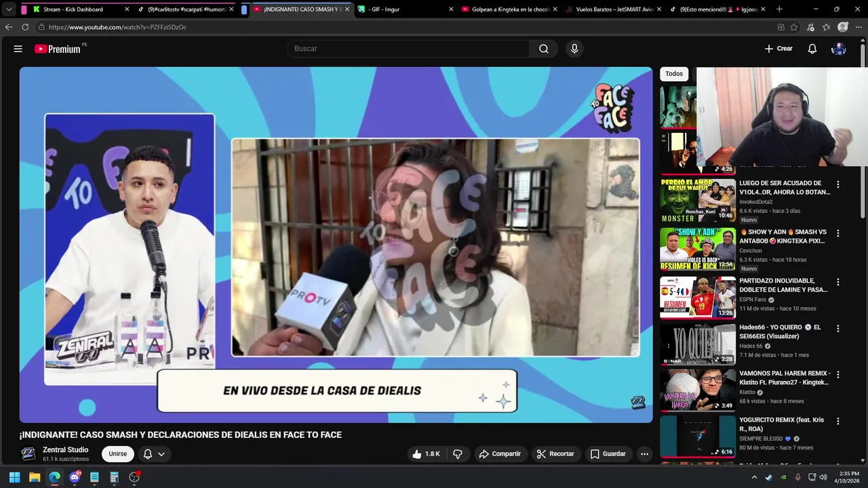Open options for LUEGO DE SER ACUSADO video
Viewport: 868px width, 488px height.
point(838,184)
